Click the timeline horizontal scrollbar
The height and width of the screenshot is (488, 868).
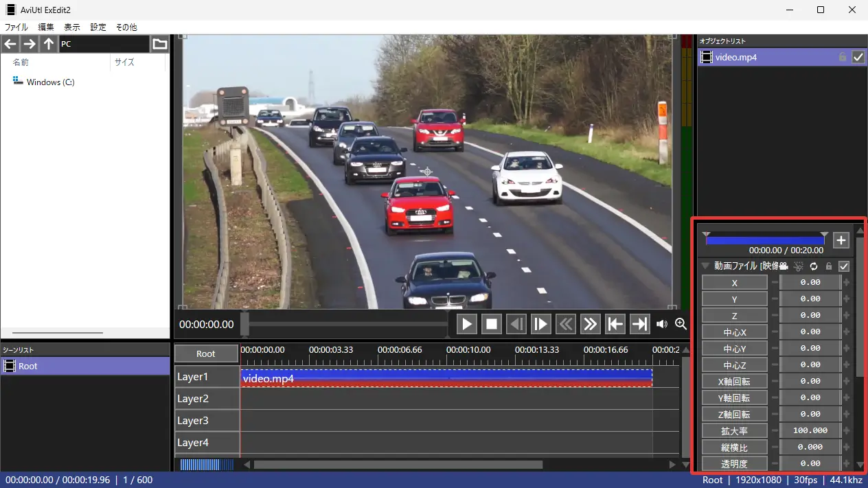[x=398, y=465]
